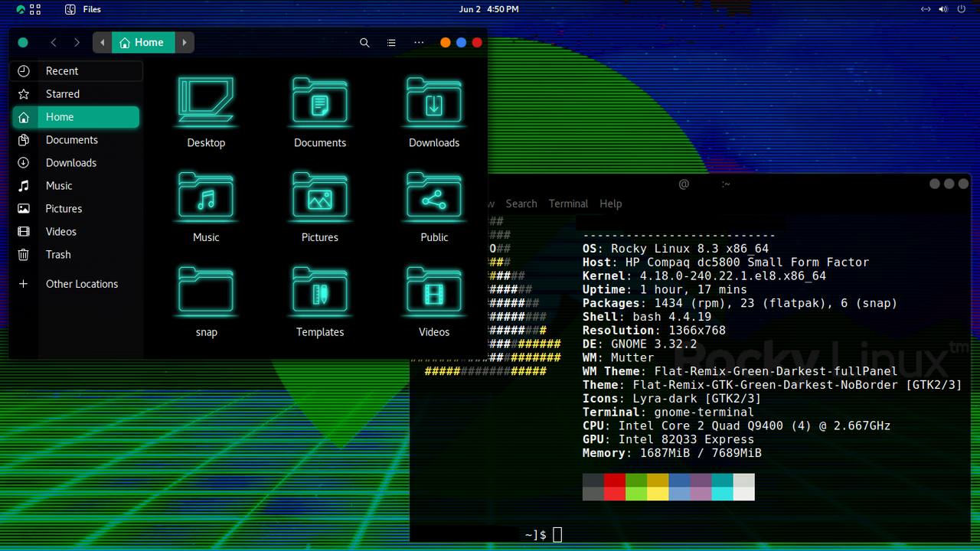Select Recent in the sidebar

click(x=77, y=71)
